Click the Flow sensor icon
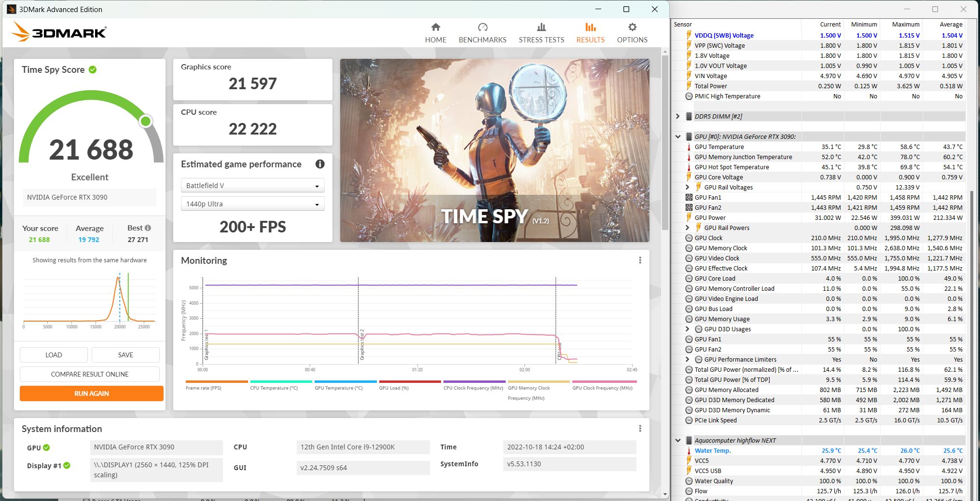This screenshot has height=501, width=980. pyautogui.click(x=689, y=491)
